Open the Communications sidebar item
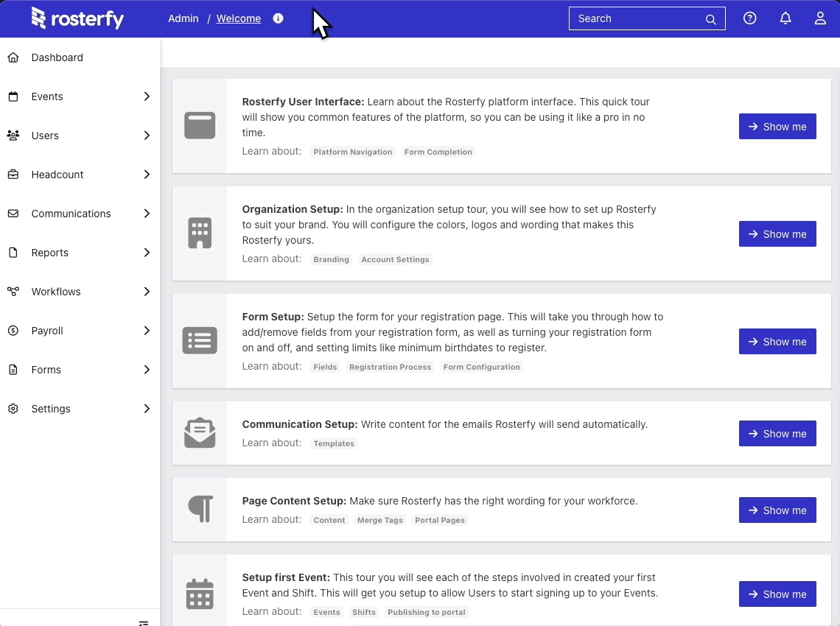The width and height of the screenshot is (840, 626). tap(80, 214)
